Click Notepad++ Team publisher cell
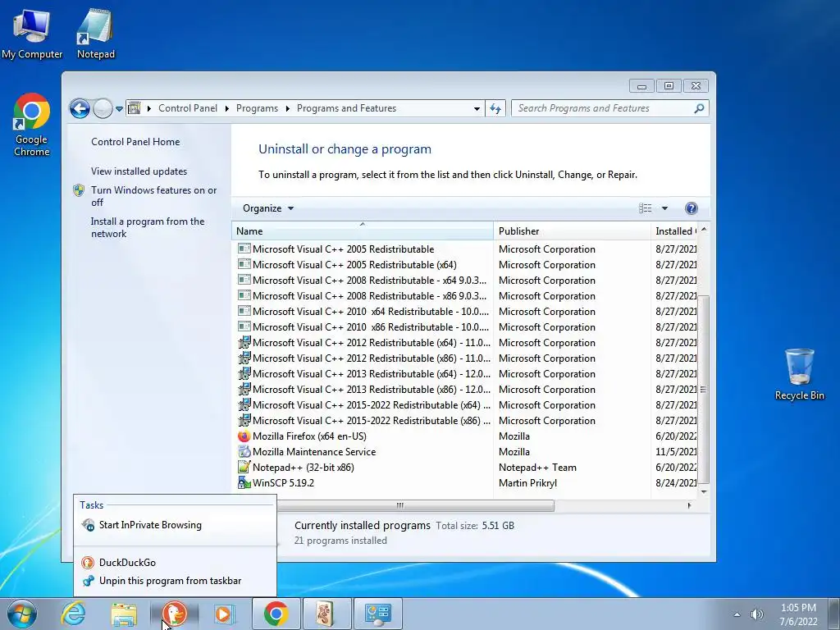The image size is (840, 630). pos(537,467)
